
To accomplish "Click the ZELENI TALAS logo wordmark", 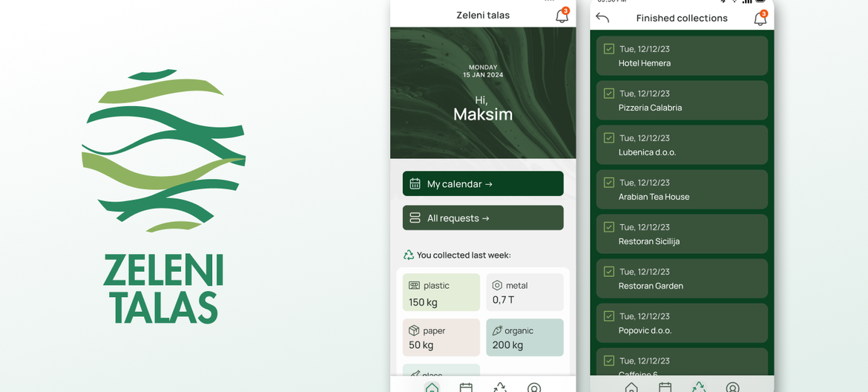I will coord(163,289).
